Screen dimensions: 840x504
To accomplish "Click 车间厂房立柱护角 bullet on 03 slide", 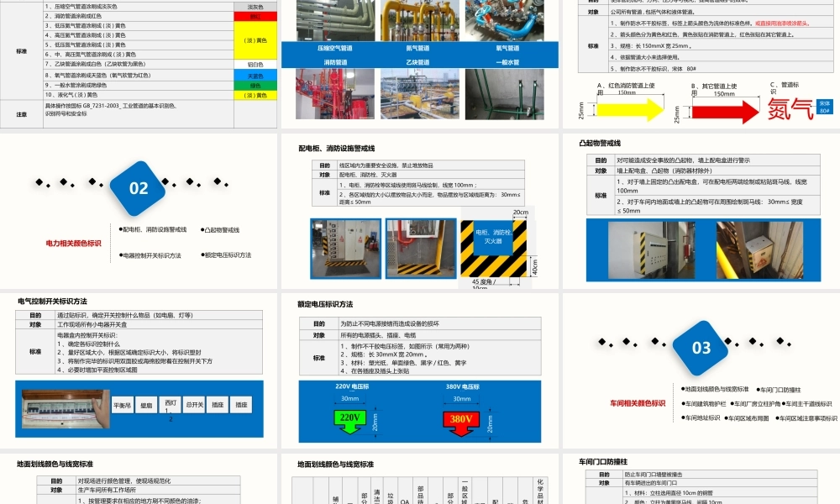I will [755, 404].
